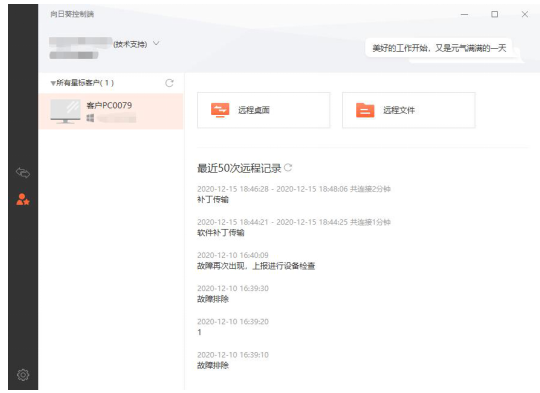Click 故障排除 record from 16:39:10
This screenshot has width=540, height=393.
tap(213, 365)
